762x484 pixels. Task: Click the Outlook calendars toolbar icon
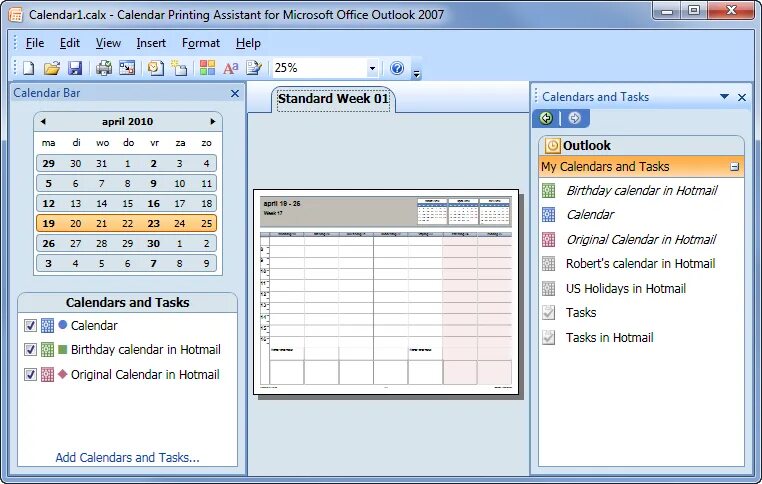tap(156, 68)
